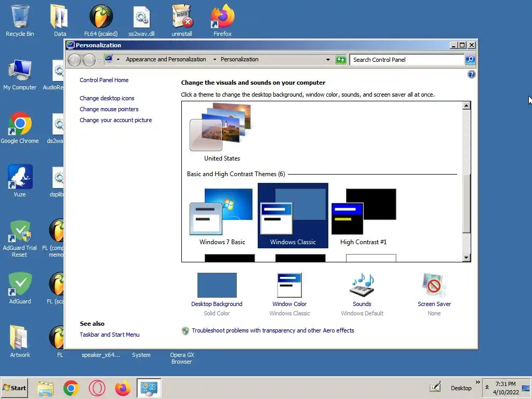Launch Opera from the taskbar
The image size is (532, 399).
[x=97, y=388]
